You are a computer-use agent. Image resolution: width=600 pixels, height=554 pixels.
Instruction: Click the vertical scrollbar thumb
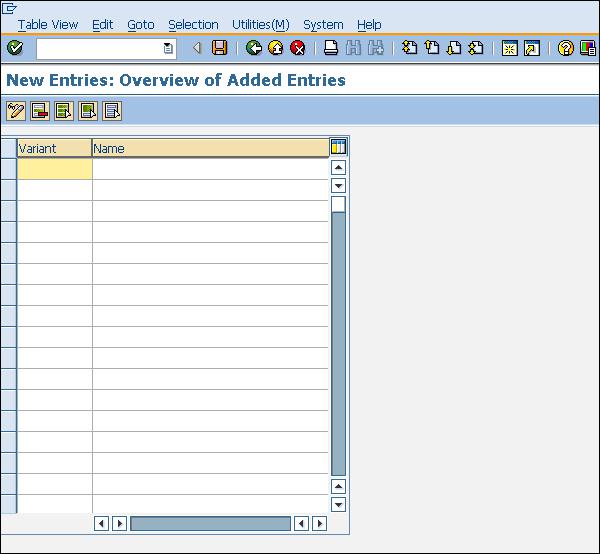(338, 204)
